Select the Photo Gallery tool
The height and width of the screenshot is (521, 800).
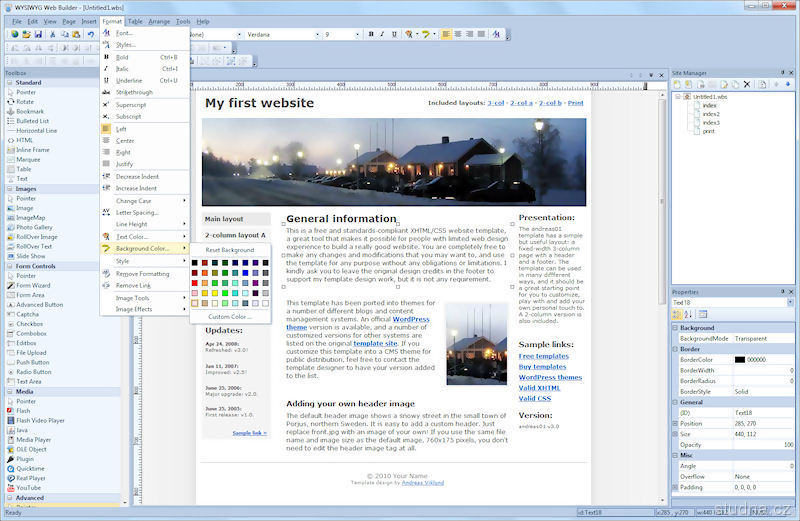pyautogui.click(x=35, y=226)
